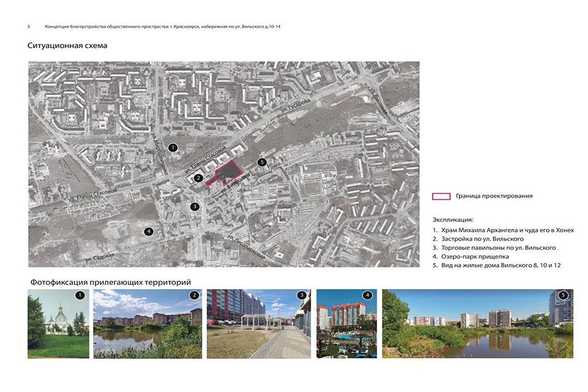The image size is (588, 392).
Task: Click the pink boundary swatch in the legend
Action: coord(441,196)
